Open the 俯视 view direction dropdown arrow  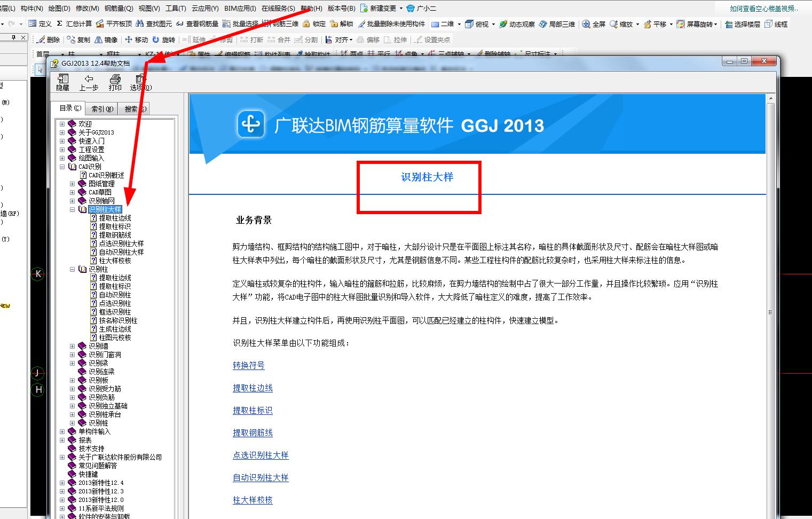pyautogui.click(x=493, y=24)
